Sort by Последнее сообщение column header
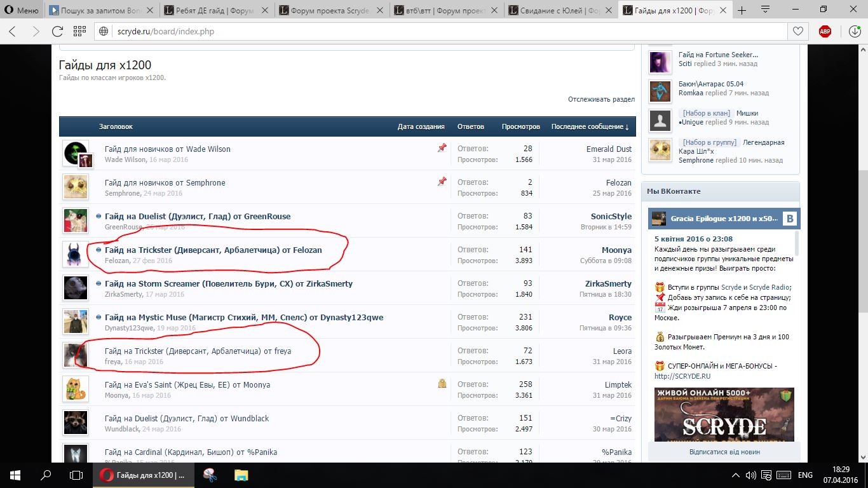The height and width of the screenshot is (488, 868). pyautogui.click(x=589, y=126)
